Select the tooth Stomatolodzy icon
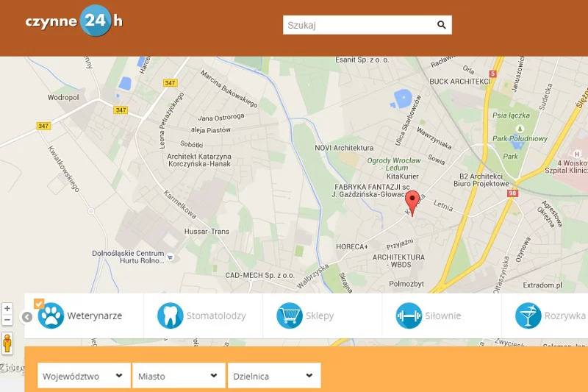Image resolution: width=588 pixels, height=392 pixels. (x=171, y=316)
